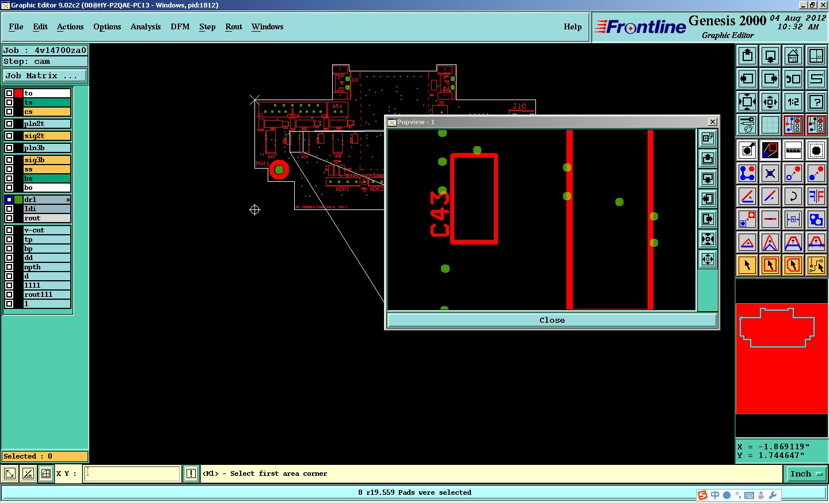Click the first snap mode icon in bottom-left
The width and height of the screenshot is (829, 504).
tap(10, 474)
